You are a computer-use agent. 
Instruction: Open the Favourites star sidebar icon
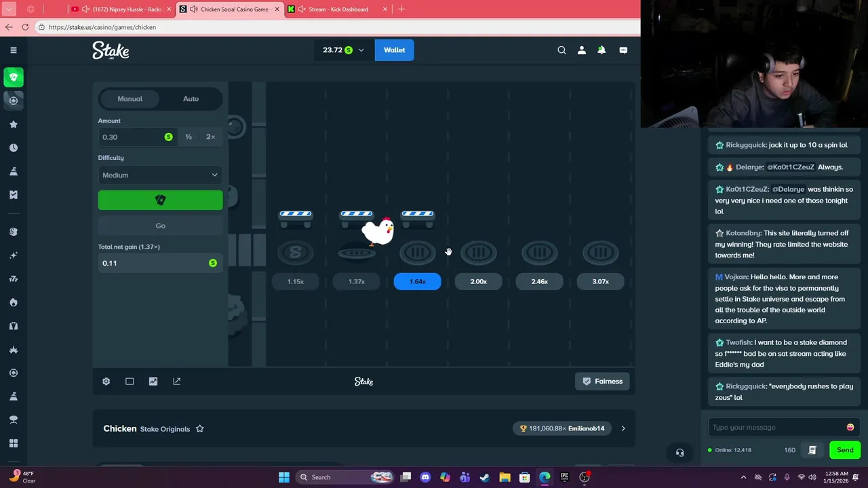pyautogui.click(x=14, y=125)
